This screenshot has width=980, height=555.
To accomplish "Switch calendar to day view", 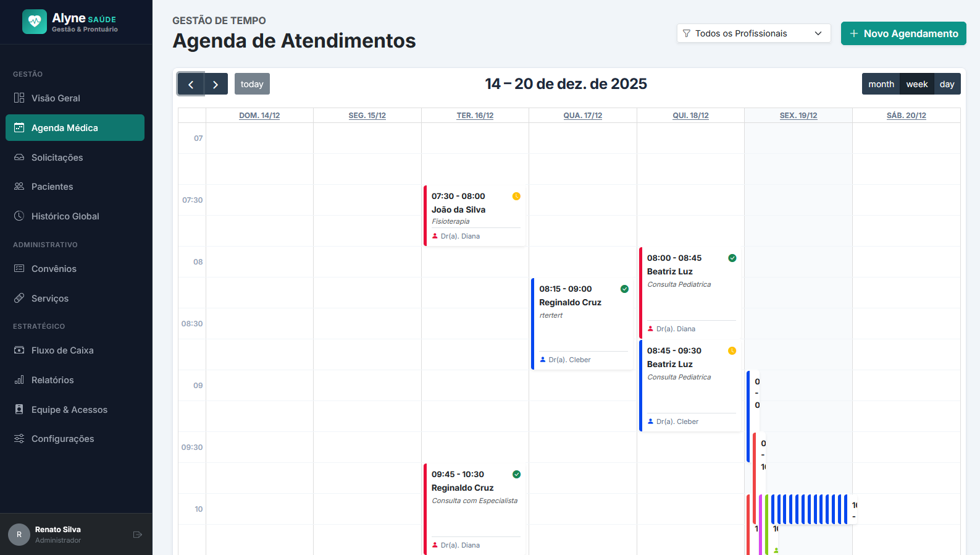I will (x=947, y=84).
